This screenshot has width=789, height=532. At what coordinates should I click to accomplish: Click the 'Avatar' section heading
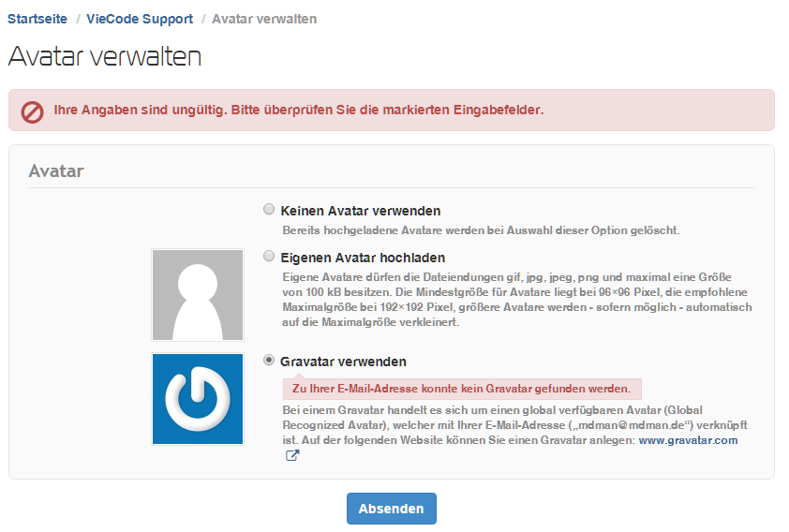point(56,171)
